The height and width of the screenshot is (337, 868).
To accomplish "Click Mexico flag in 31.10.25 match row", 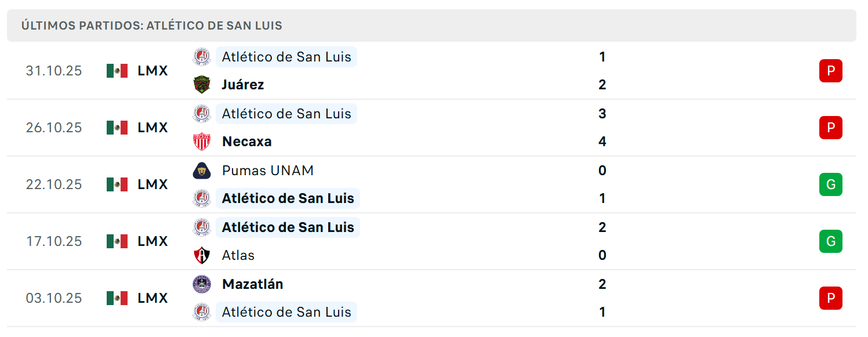I will (117, 71).
